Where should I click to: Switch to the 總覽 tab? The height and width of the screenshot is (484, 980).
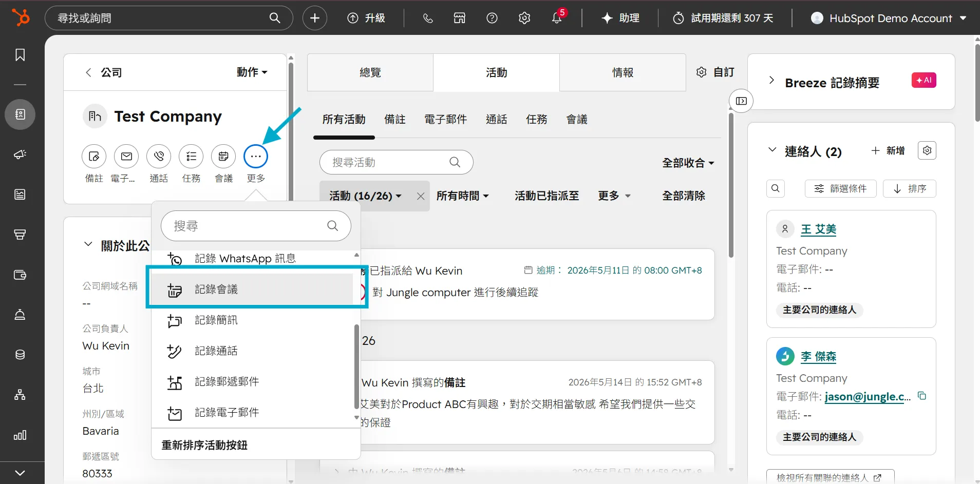370,72
